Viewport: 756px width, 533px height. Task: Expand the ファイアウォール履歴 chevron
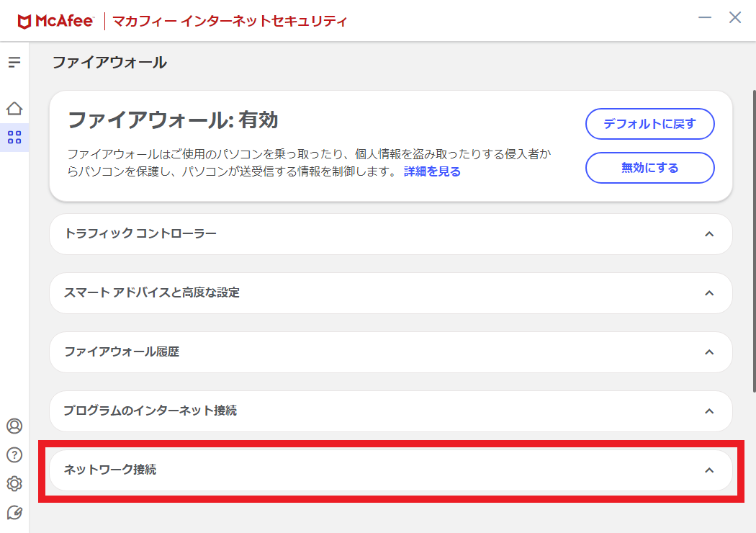709,352
